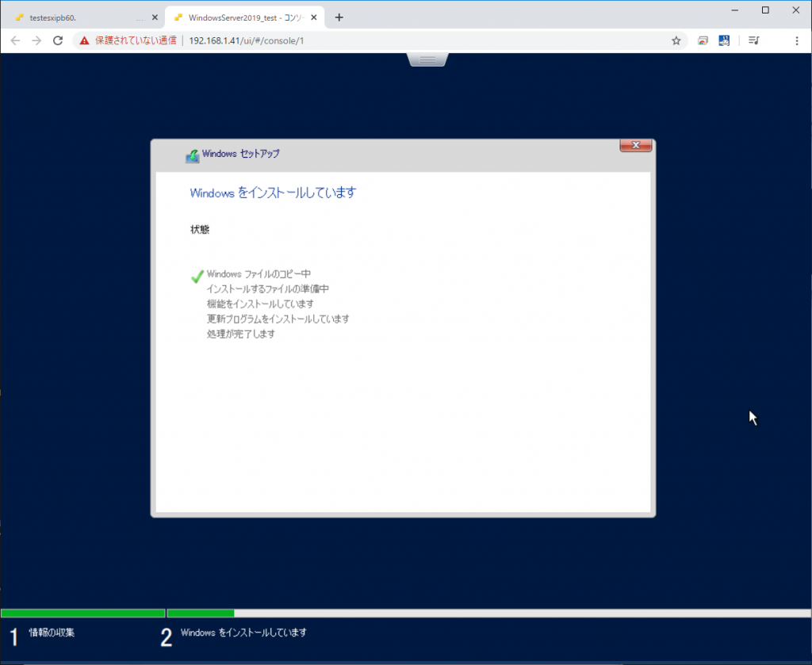The height and width of the screenshot is (665, 812).
Task: Close the Chrome window
Action: [796, 10]
